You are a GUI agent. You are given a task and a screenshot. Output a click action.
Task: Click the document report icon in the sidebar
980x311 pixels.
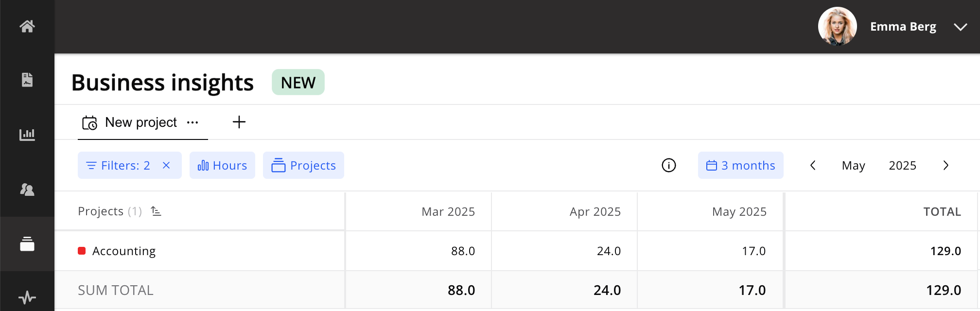(x=27, y=80)
